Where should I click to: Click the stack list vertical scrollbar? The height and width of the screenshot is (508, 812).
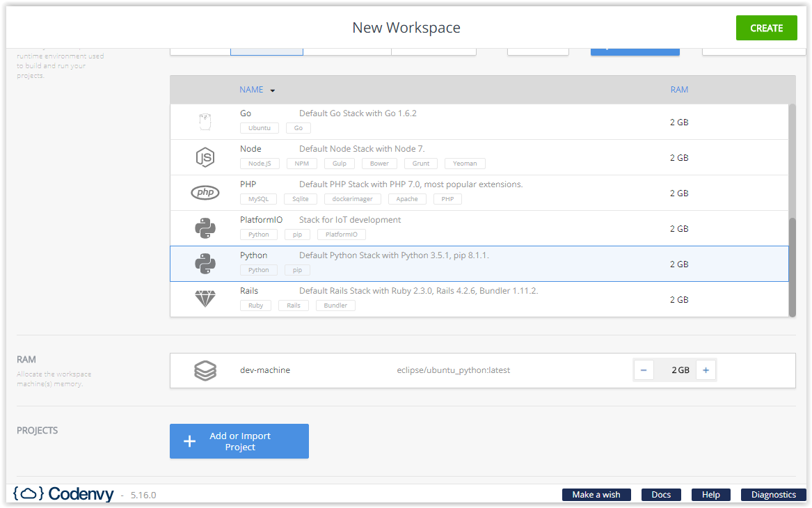click(x=793, y=267)
